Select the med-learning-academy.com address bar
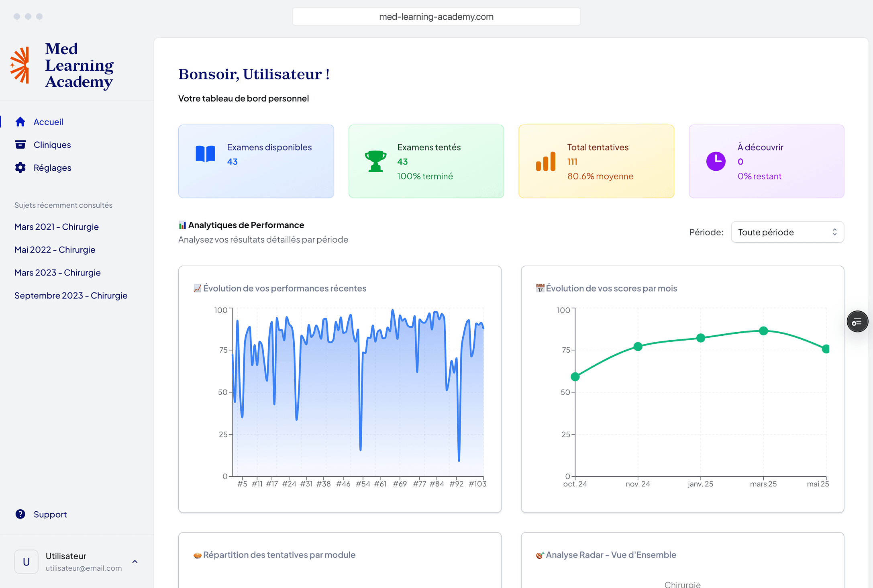Screen dimensions: 873x588 436,16
